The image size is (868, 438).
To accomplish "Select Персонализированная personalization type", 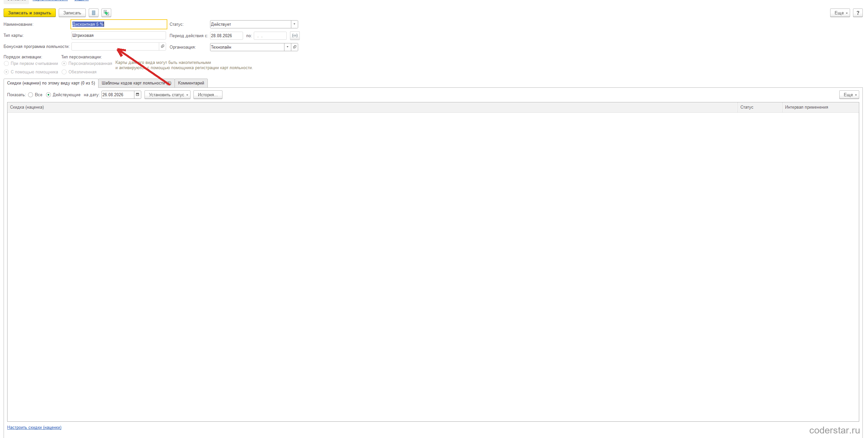I will (x=64, y=64).
